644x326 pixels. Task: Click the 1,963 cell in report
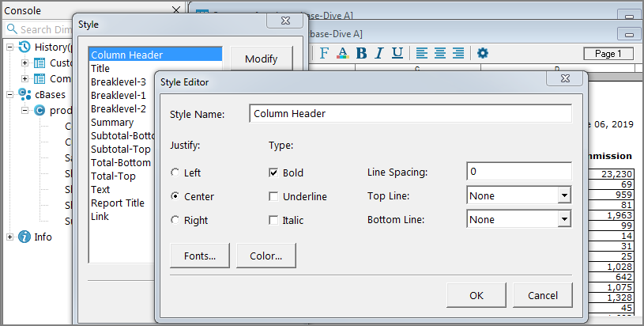pyautogui.click(x=611, y=215)
